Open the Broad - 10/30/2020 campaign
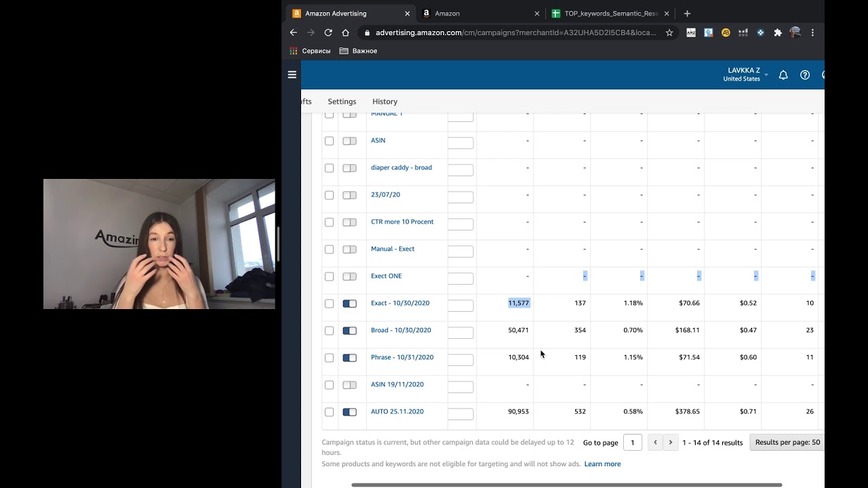Viewport: 868px width, 488px height. click(x=401, y=330)
